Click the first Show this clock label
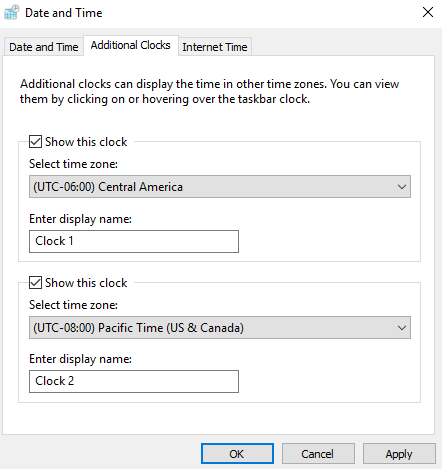Screen dimensions: 442x469 coord(86,142)
